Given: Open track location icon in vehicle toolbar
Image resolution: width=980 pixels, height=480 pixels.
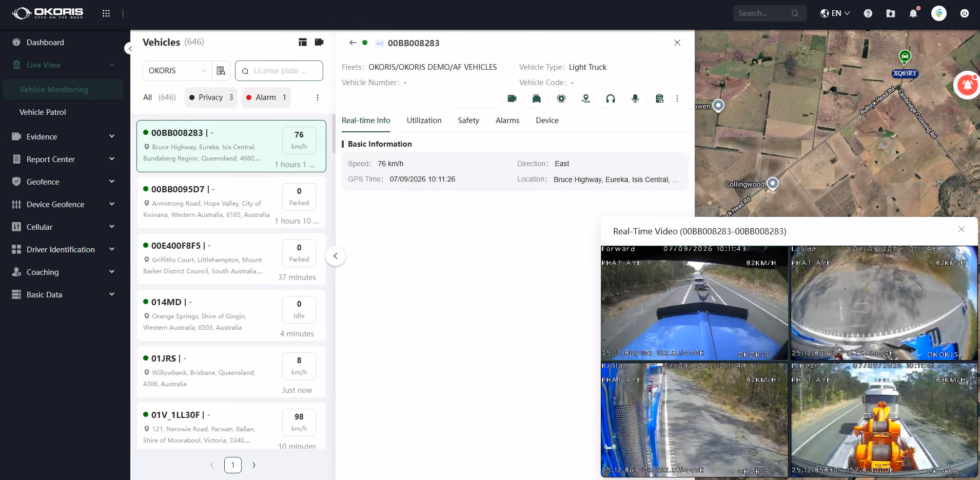Looking at the screenshot, I should point(586,98).
